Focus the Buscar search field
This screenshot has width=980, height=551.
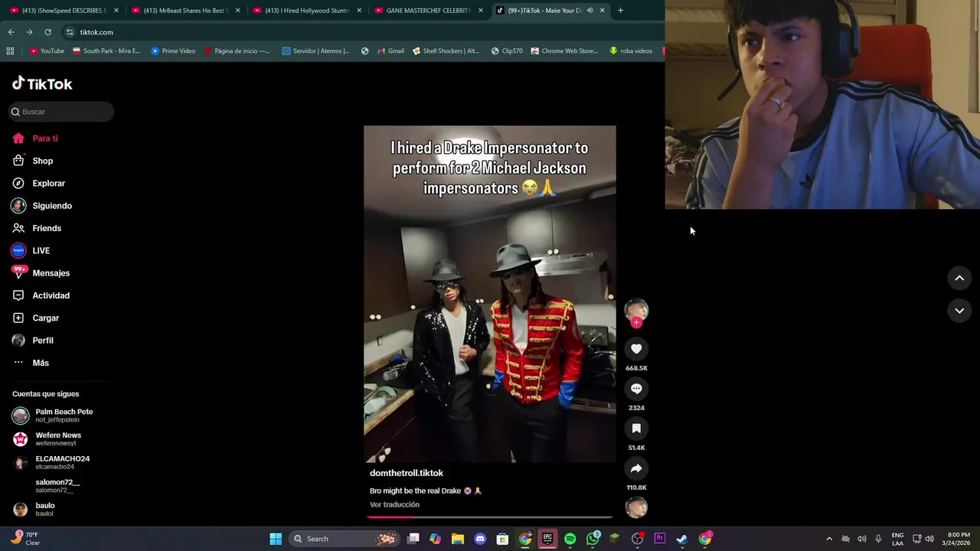coord(61,112)
